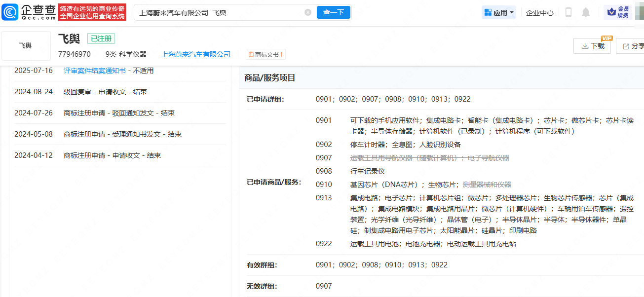Click inside the search input field

coord(217,12)
